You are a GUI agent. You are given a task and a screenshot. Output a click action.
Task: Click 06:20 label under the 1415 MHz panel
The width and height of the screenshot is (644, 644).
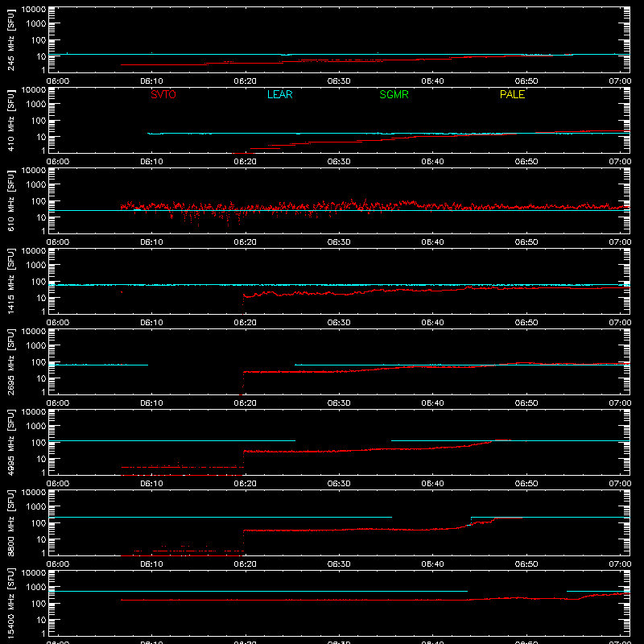point(246,323)
